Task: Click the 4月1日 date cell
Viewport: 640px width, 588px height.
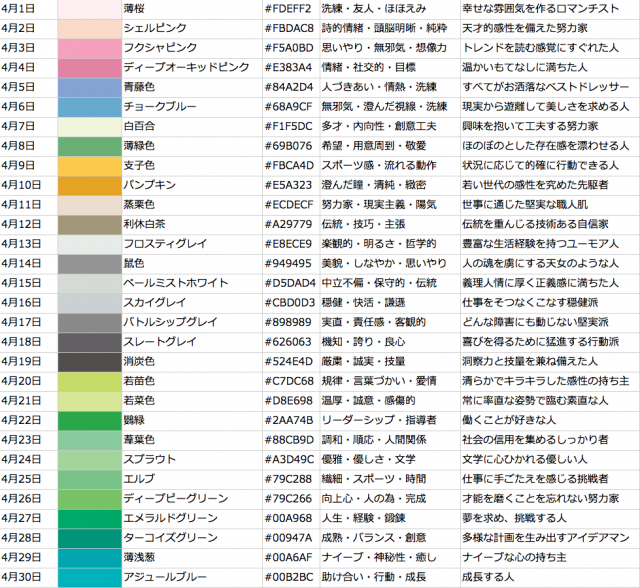Action: click(x=29, y=8)
